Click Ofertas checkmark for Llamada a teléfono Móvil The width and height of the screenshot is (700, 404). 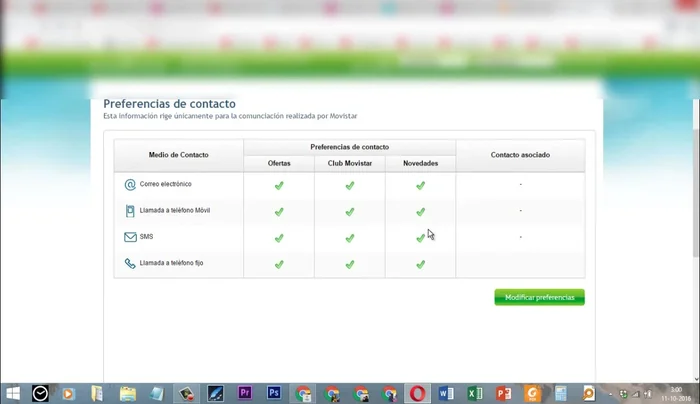click(x=279, y=212)
